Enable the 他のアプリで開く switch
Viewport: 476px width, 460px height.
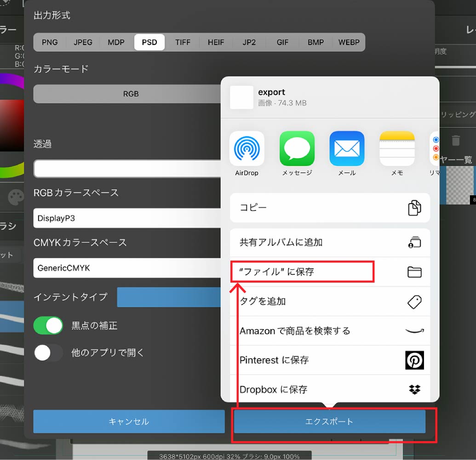click(48, 353)
